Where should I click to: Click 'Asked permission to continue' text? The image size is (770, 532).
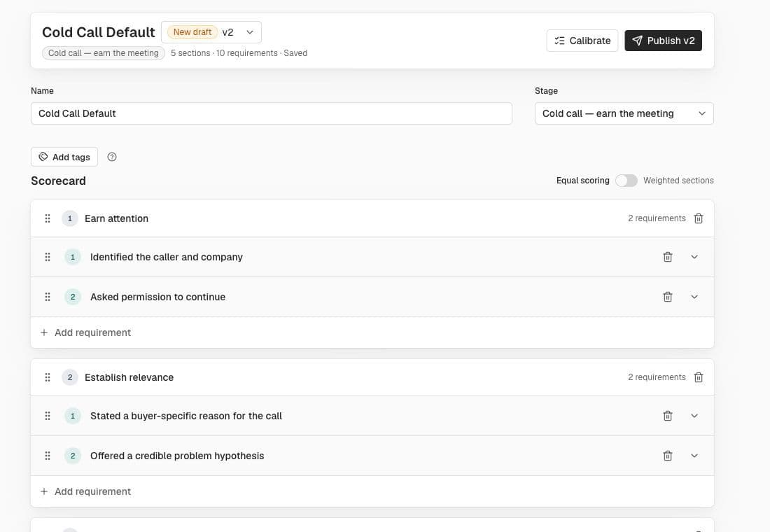(157, 297)
